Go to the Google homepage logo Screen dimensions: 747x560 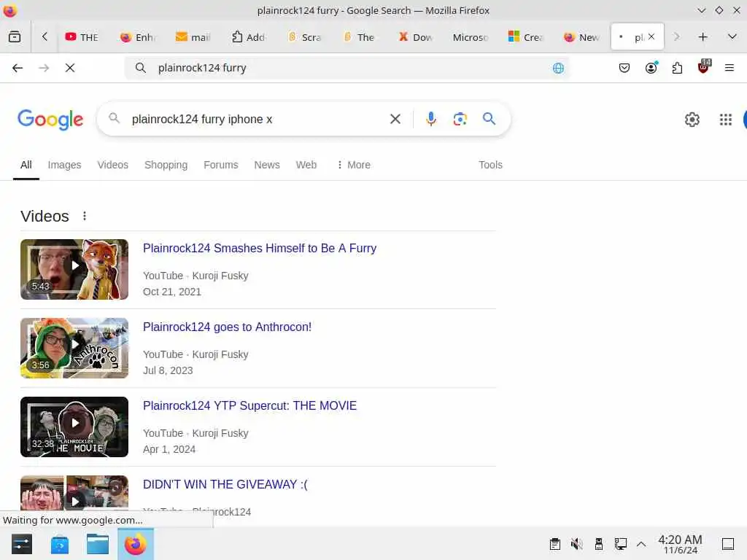click(x=50, y=119)
